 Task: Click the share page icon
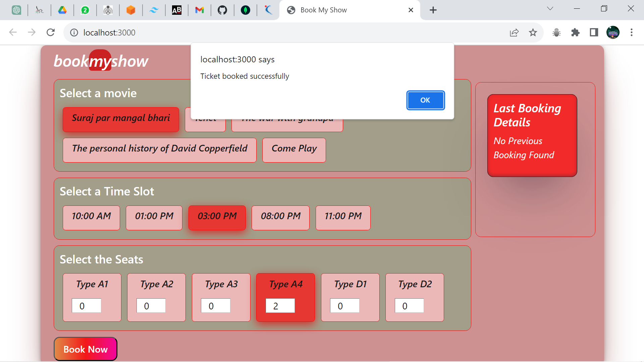click(x=514, y=33)
